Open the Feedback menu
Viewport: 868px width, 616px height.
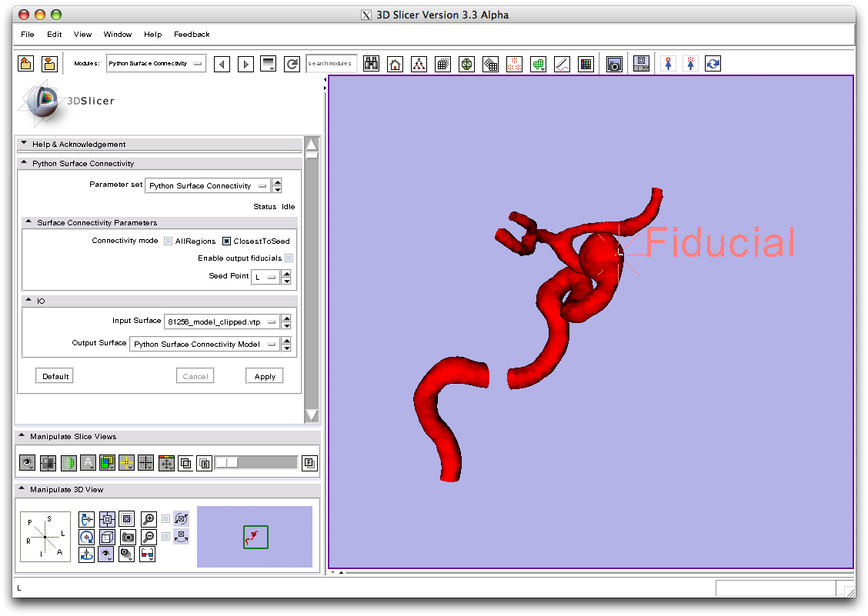192,35
